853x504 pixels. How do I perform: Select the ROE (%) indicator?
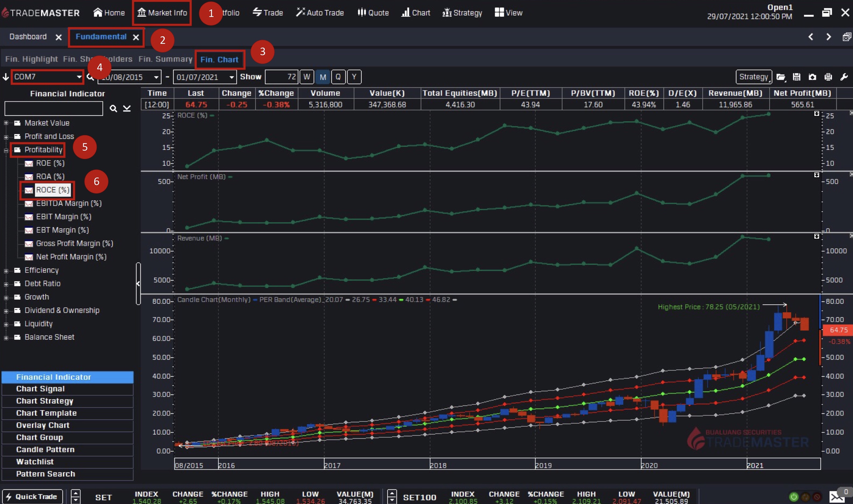[50, 163]
